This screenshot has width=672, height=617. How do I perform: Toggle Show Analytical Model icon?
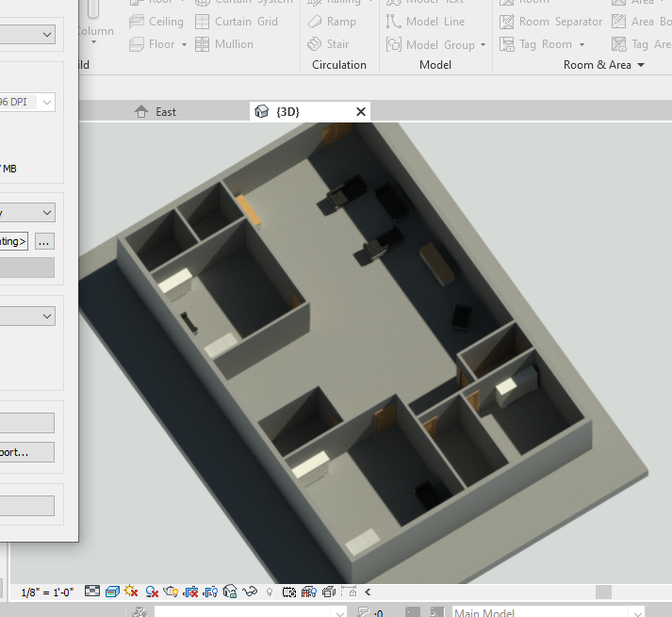pos(309,592)
